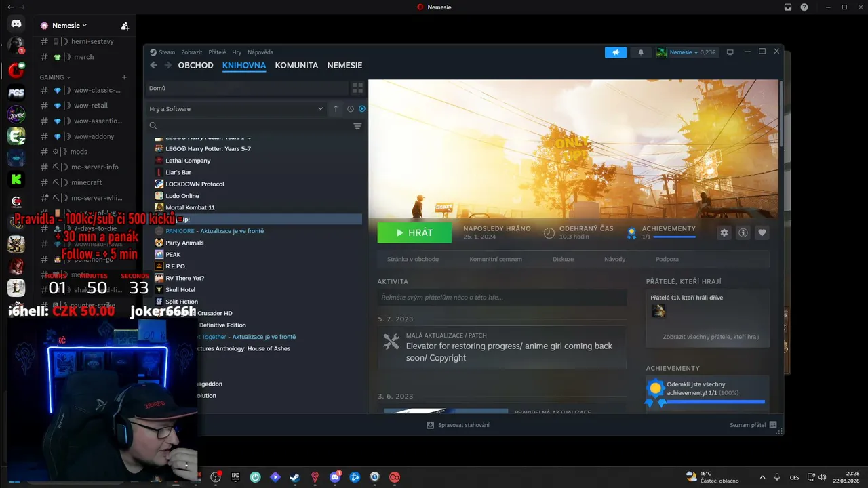
Task: Open Seznam přátel friends list
Action: 753,425
